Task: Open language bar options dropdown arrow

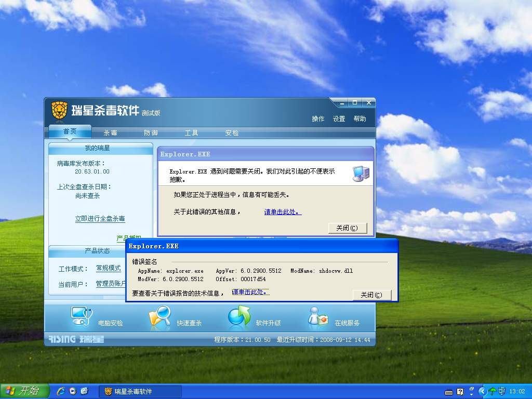Action: pyautogui.click(x=472, y=394)
